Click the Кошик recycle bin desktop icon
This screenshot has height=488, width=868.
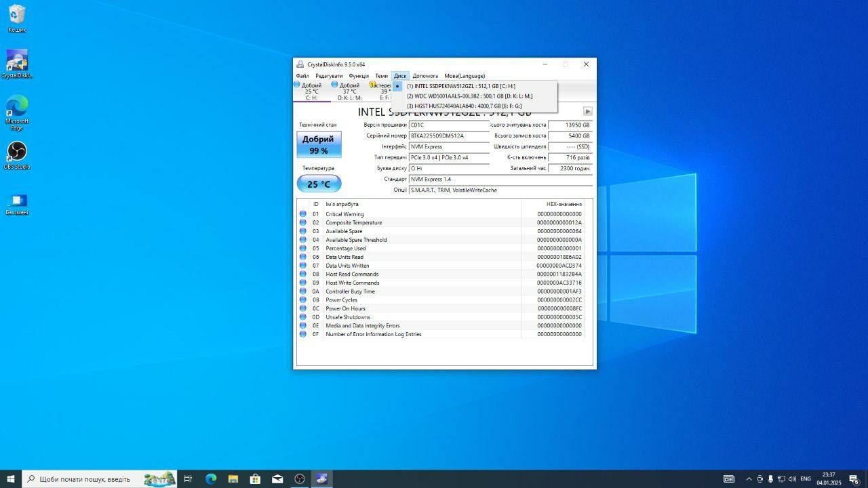[17, 19]
